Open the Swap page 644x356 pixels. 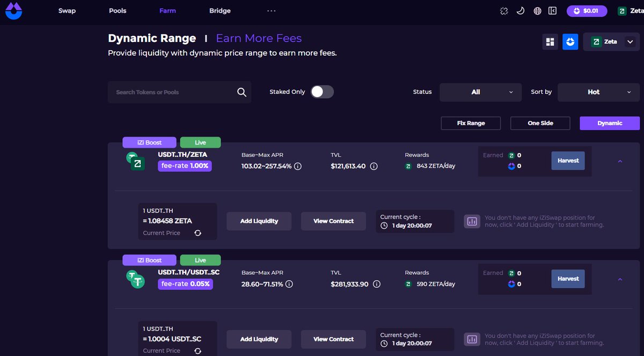[x=67, y=11]
